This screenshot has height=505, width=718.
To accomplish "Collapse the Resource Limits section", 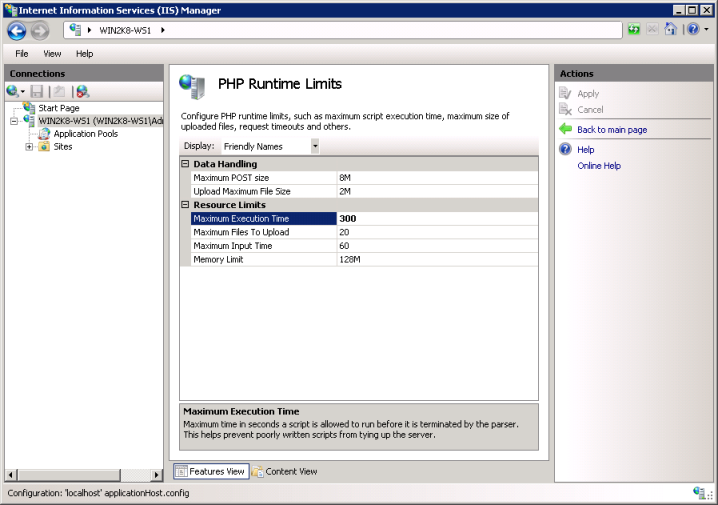I will [x=185, y=205].
